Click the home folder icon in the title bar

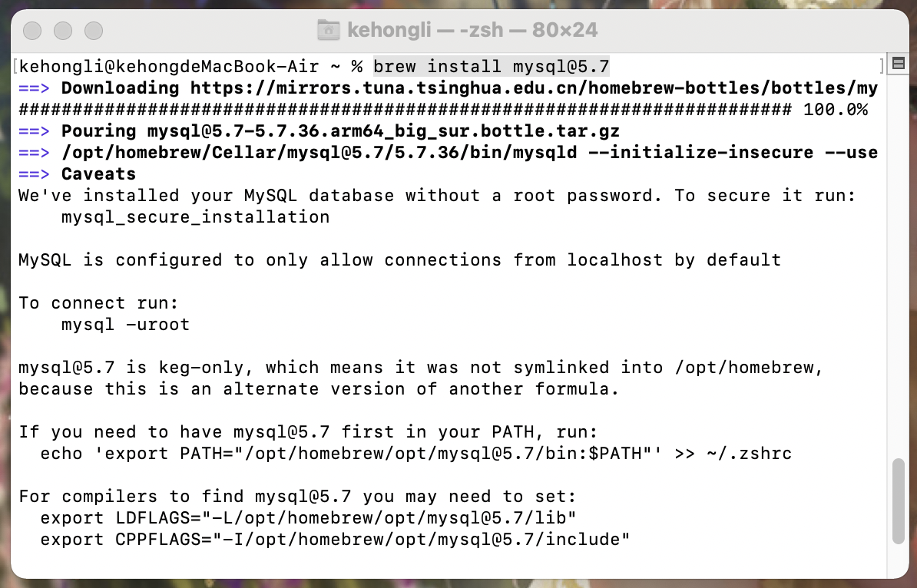click(x=328, y=30)
